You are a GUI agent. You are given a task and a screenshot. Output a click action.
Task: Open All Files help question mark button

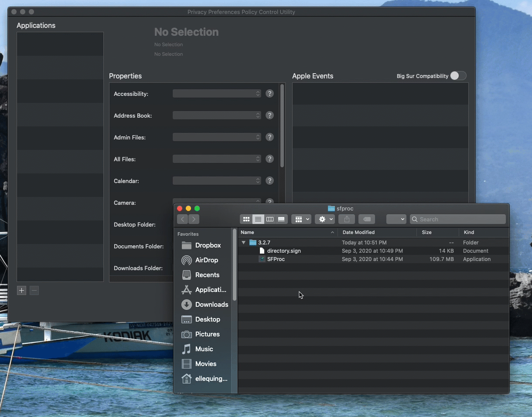click(270, 159)
